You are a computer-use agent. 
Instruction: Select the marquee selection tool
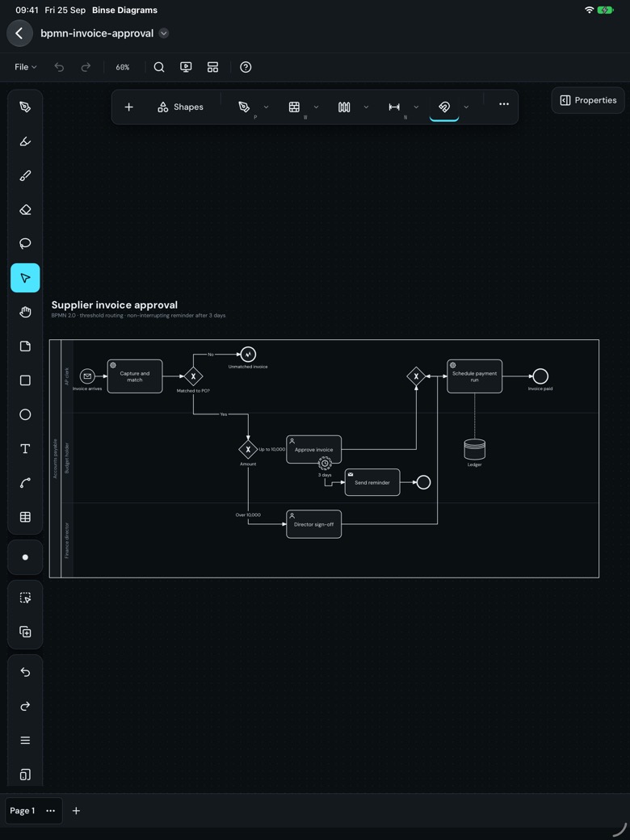tap(25, 598)
